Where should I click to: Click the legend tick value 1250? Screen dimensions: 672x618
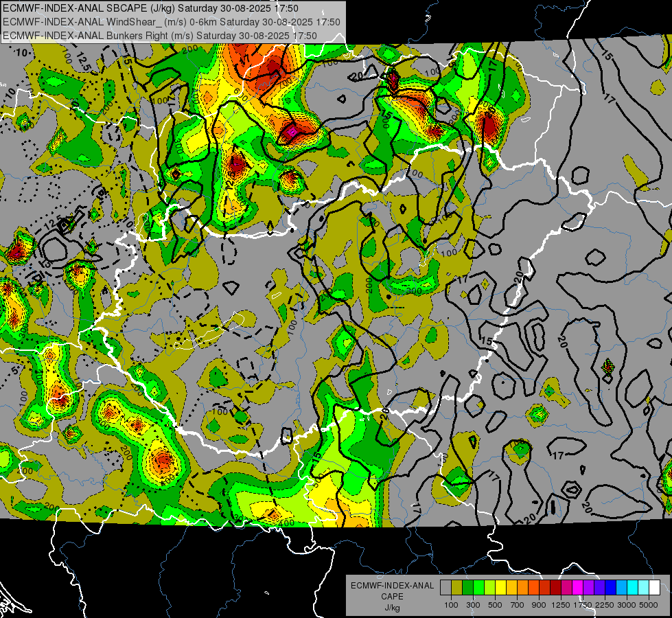[561, 605]
